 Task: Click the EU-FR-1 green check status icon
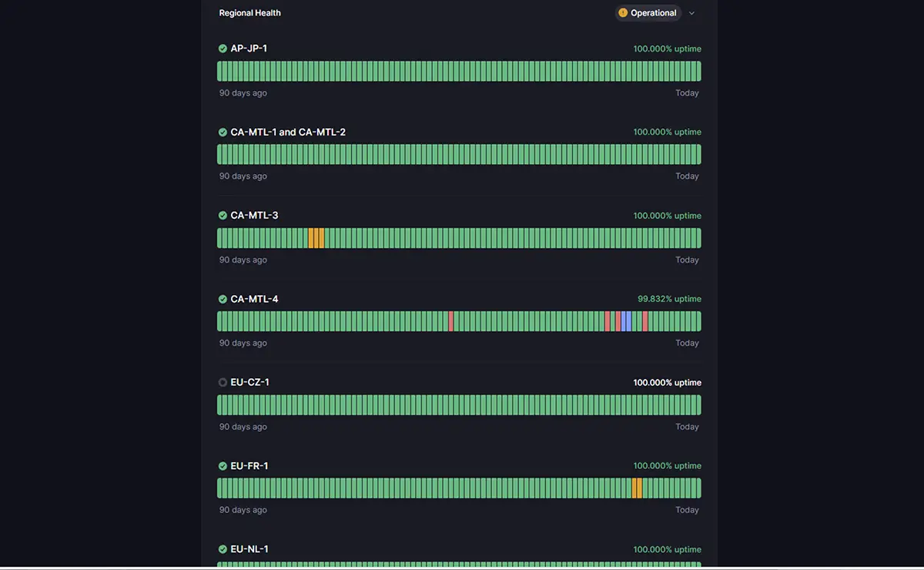click(223, 466)
